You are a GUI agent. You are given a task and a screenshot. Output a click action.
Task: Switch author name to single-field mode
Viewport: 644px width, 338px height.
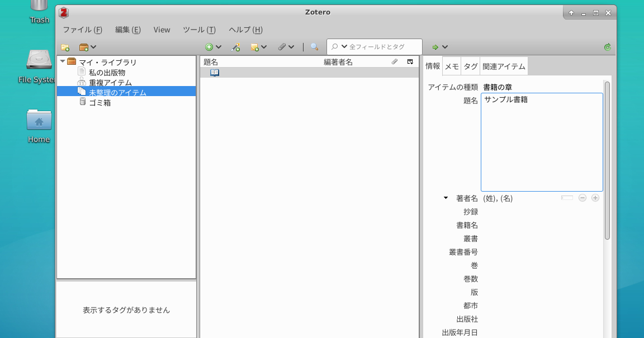point(566,198)
